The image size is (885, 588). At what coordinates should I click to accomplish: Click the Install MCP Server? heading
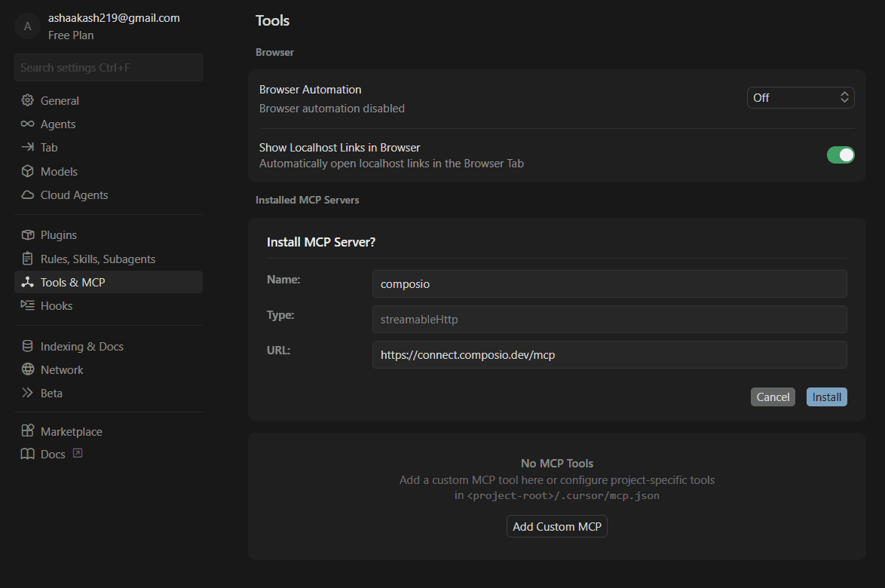point(320,242)
